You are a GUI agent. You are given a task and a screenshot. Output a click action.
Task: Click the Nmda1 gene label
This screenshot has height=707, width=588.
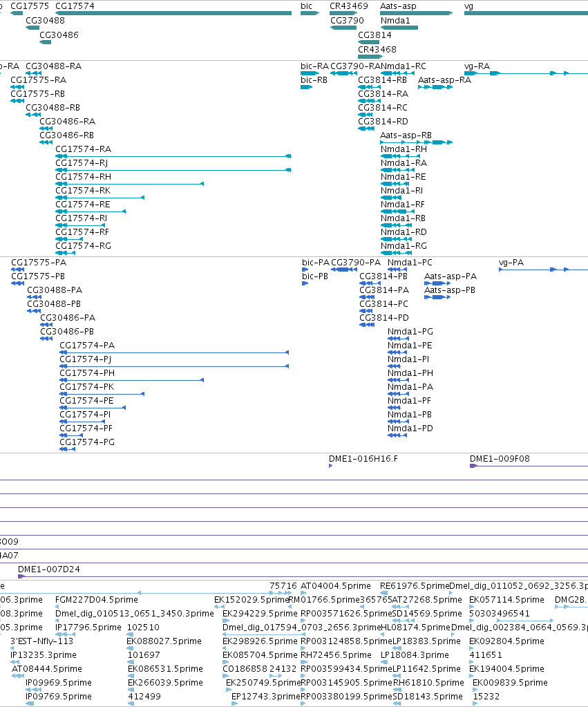pos(395,21)
